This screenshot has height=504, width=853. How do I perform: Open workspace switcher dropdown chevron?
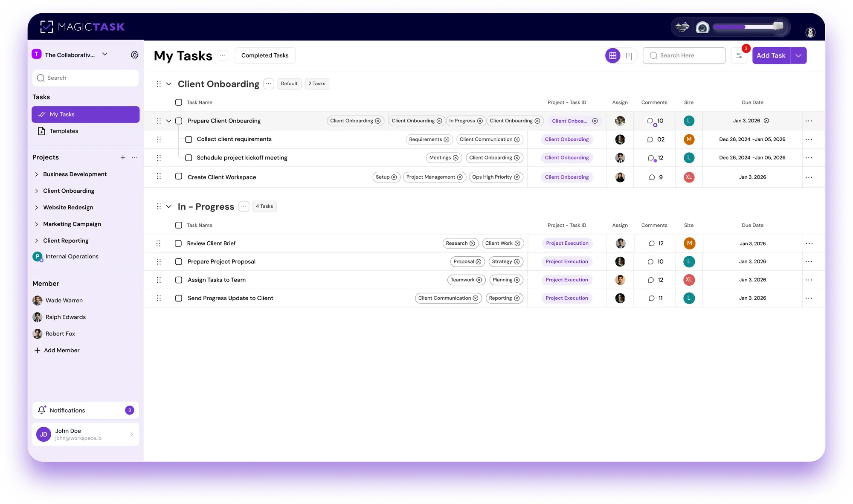click(x=105, y=54)
